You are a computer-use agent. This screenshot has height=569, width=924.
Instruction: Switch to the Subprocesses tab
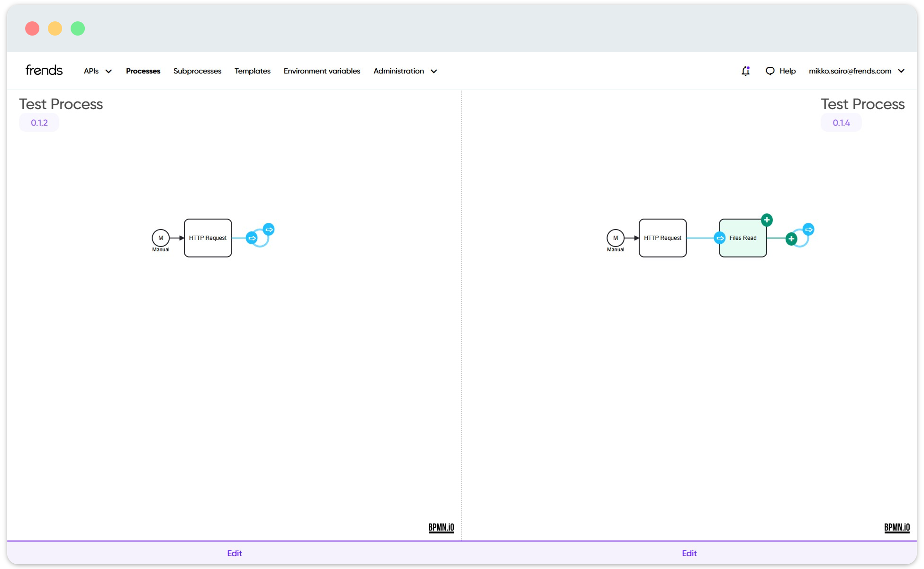(197, 71)
